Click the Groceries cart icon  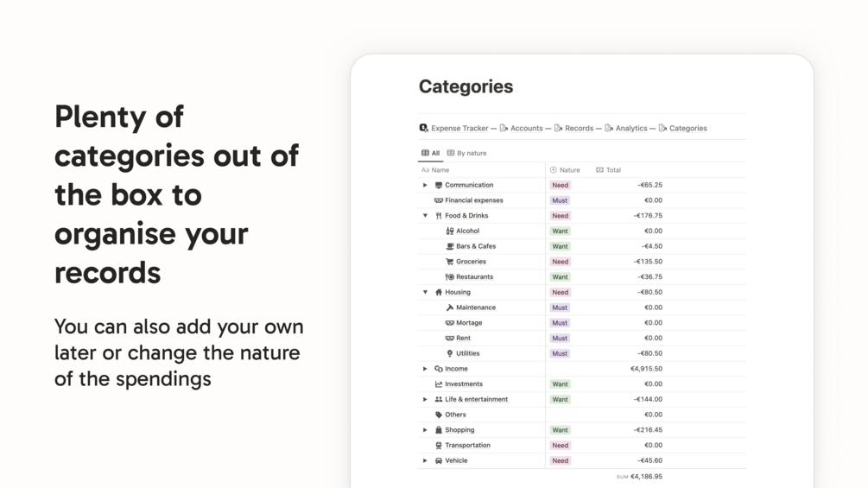[x=449, y=262]
